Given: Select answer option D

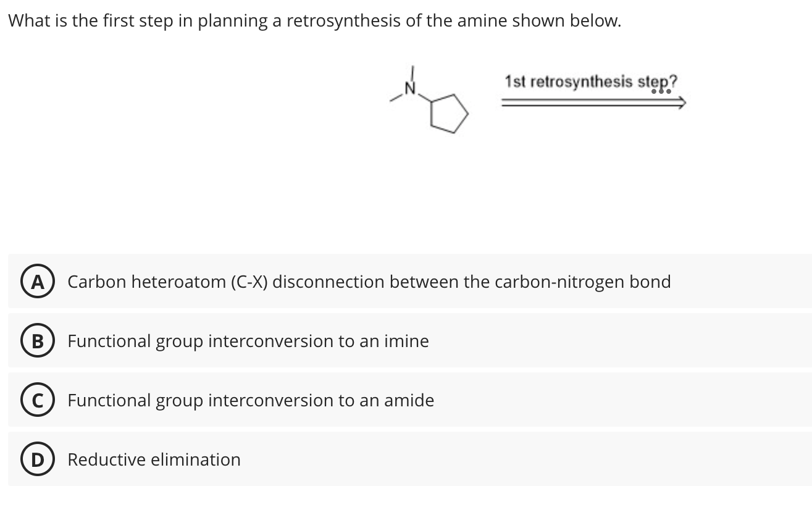Looking at the screenshot, I should point(408,458).
